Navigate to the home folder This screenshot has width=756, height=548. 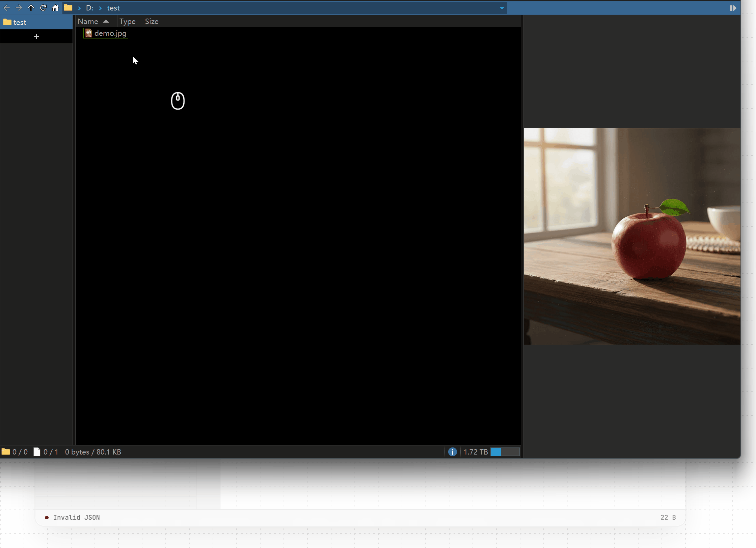(x=55, y=8)
